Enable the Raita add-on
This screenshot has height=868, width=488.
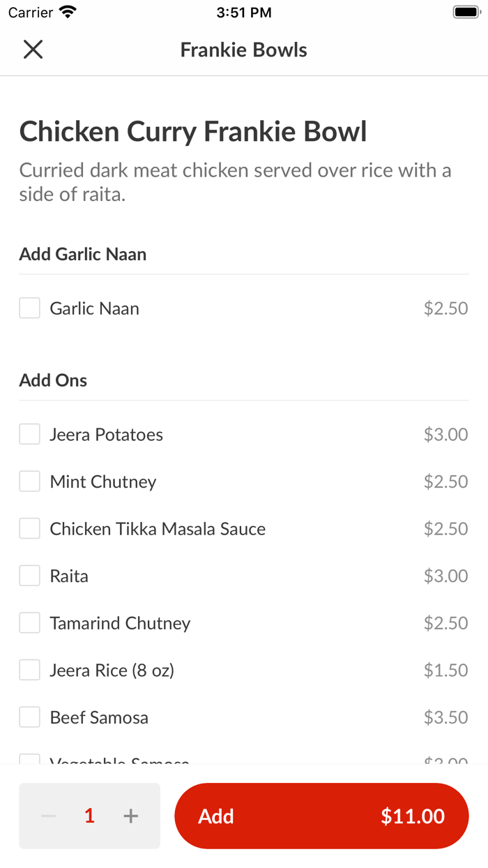29,575
